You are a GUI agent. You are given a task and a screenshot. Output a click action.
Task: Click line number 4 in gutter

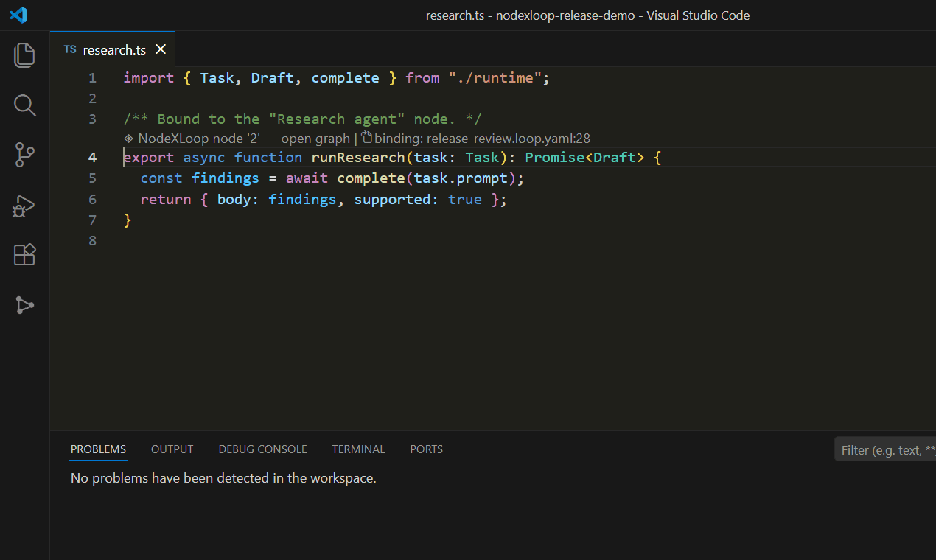pyautogui.click(x=92, y=157)
